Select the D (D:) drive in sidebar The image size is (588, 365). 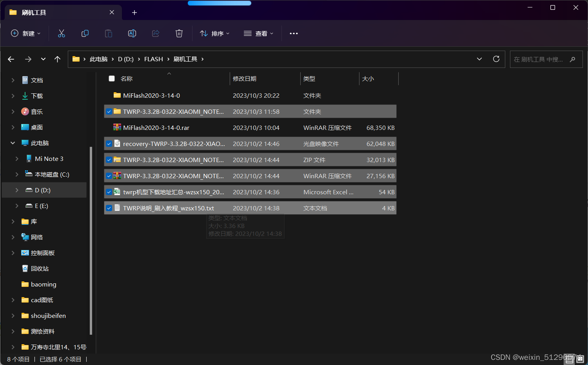[44, 190]
